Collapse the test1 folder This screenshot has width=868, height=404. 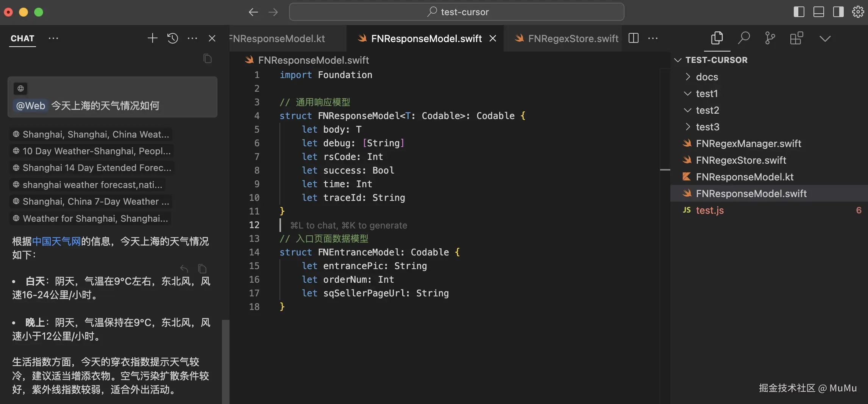tap(707, 94)
